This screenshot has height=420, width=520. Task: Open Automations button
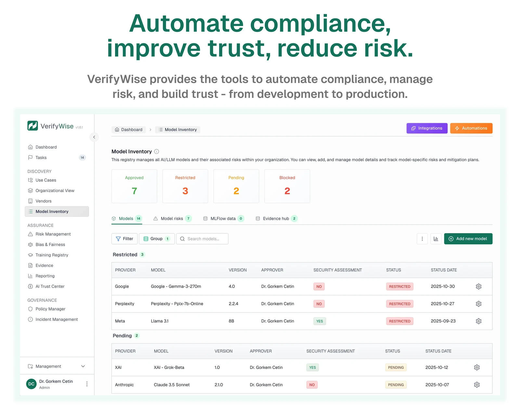pos(471,128)
